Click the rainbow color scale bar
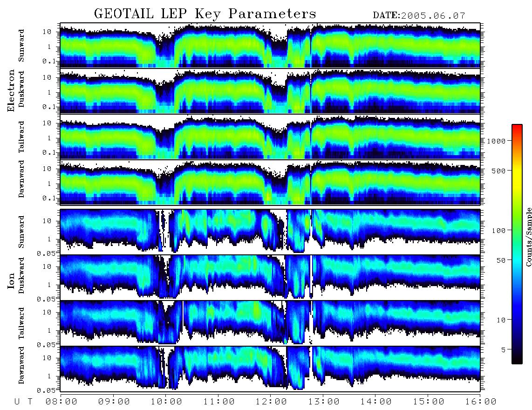 [517, 245]
